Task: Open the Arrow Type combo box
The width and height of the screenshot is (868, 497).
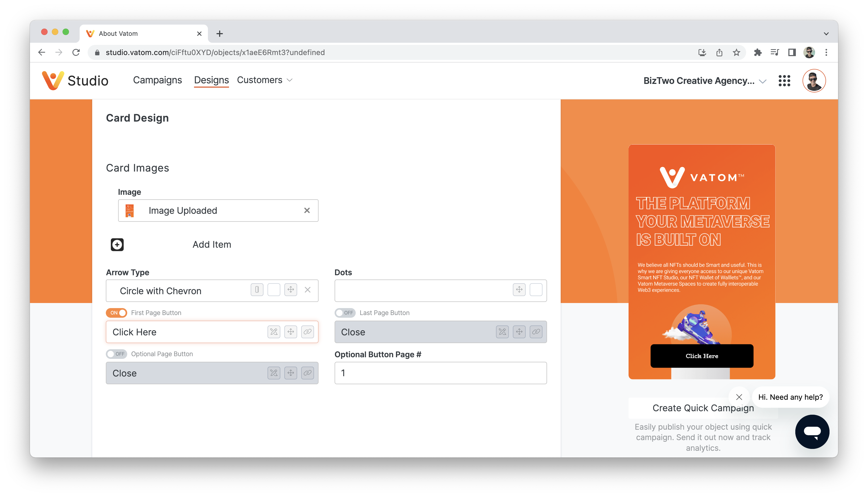Action: click(212, 291)
